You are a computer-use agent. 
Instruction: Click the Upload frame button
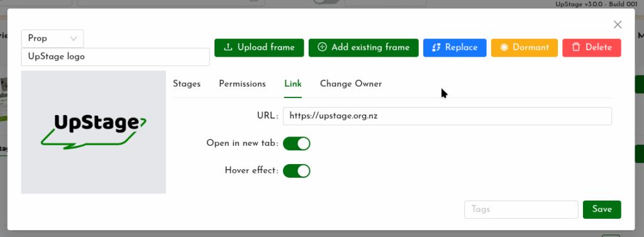(258, 48)
